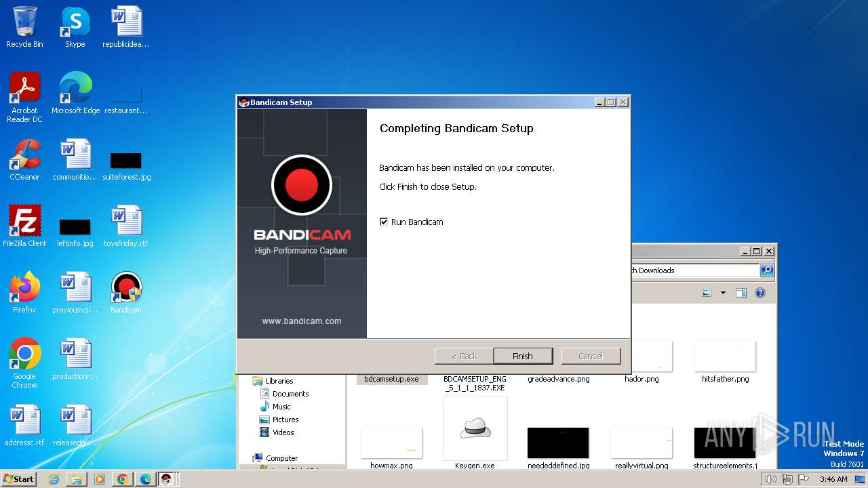Select the communitie Word document icon
Image resolution: width=868 pixels, height=488 pixels.
(75, 160)
